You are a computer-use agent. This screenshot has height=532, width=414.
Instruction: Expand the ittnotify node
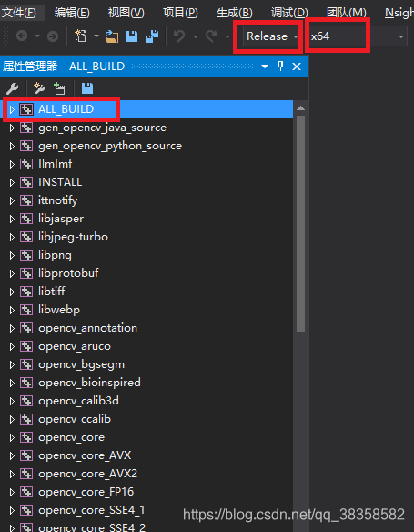[x=12, y=200]
